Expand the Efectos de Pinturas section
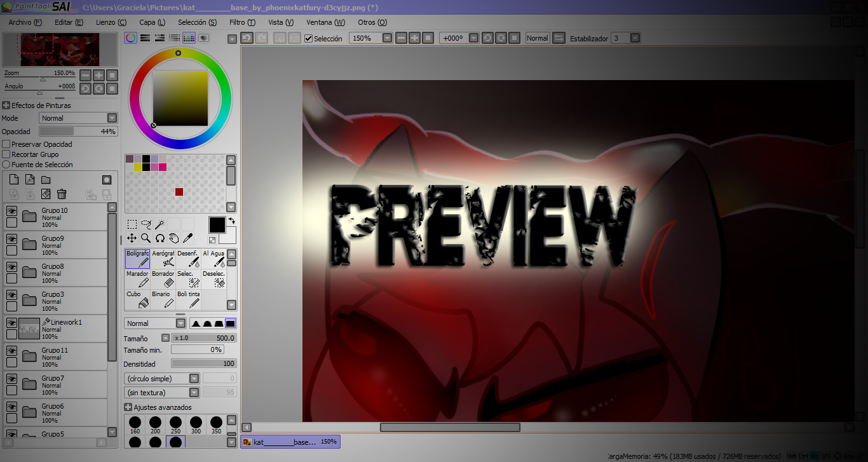 coord(6,105)
